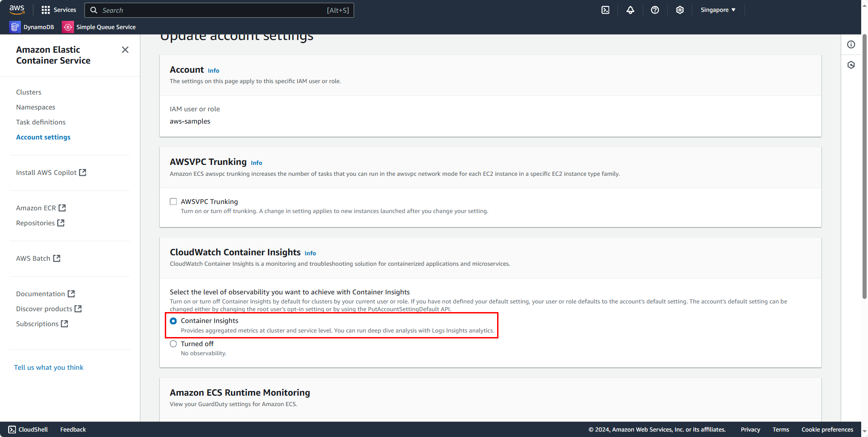Click the Services label in top bar

click(65, 10)
